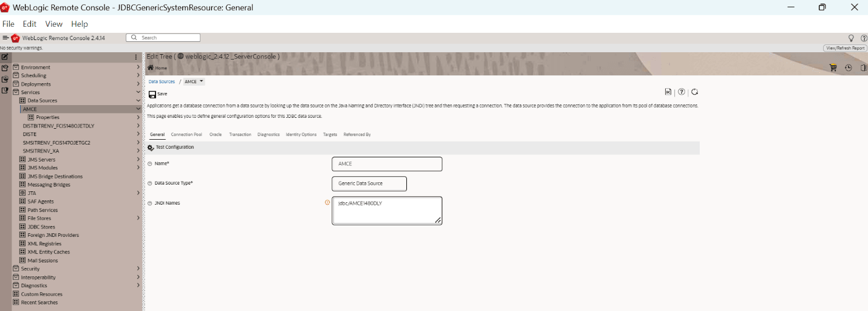Click the WebLogic Remote Console logo
Screen dimensions: 868x311
click(x=16, y=38)
